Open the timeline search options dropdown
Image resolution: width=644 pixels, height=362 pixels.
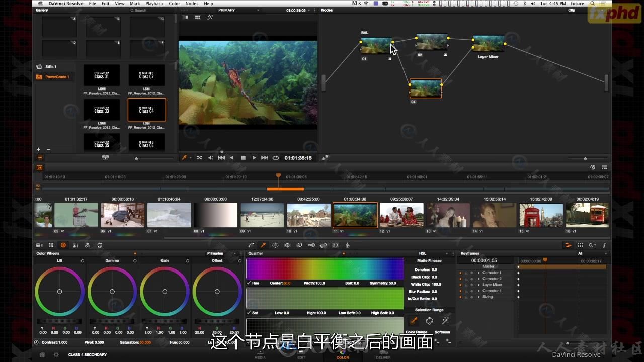click(x=593, y=245)
